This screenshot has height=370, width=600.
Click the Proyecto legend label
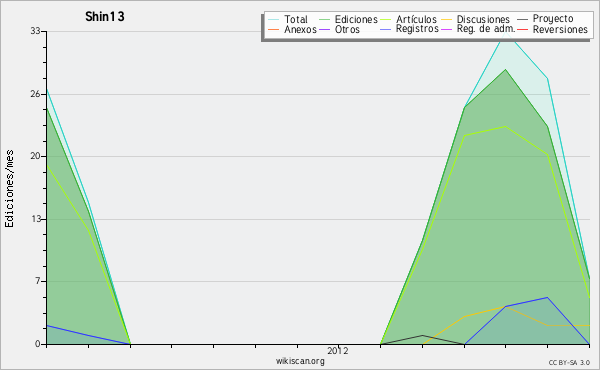click(x=553, y=19)
